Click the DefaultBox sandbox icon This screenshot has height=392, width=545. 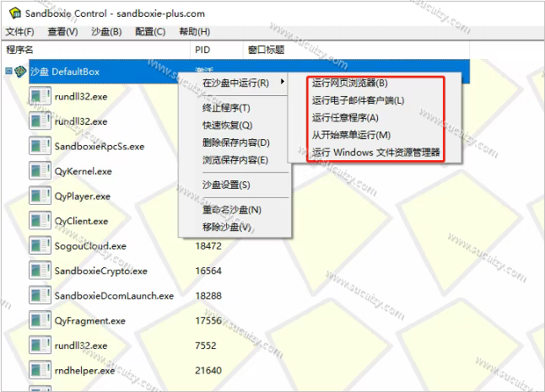click(x=20, y=72)
